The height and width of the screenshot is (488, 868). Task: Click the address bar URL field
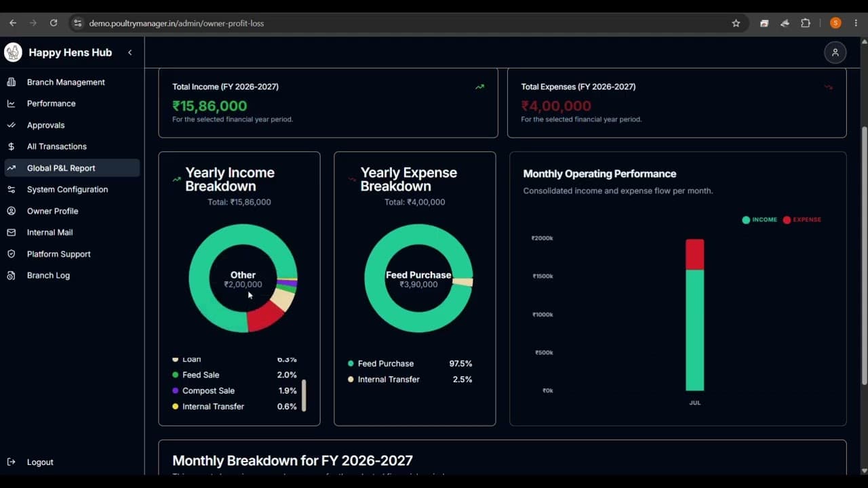tap(400, 23)
